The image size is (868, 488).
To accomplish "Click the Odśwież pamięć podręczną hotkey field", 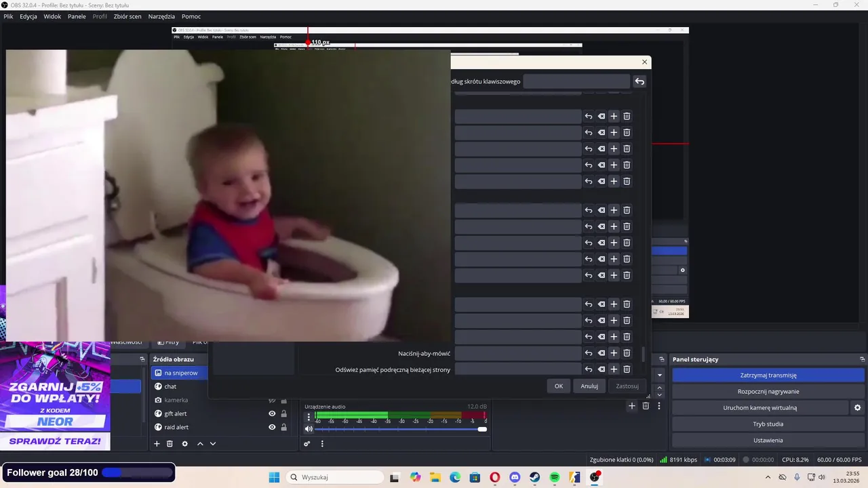I will [518, 369].
